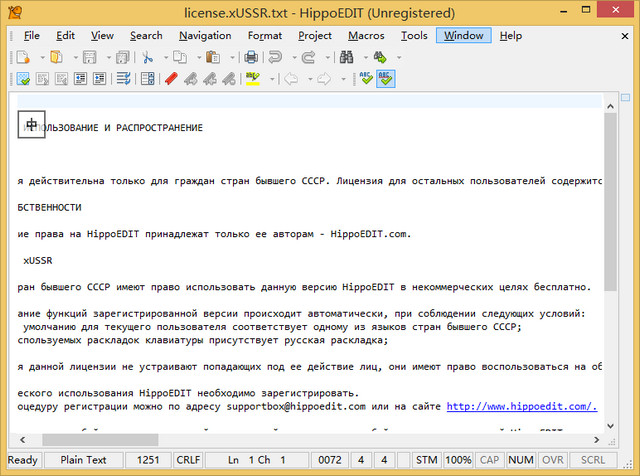The height and width of the screenshot is (476, 640).
Task: Toggle the active spell check button
Action: click(385, 79)
